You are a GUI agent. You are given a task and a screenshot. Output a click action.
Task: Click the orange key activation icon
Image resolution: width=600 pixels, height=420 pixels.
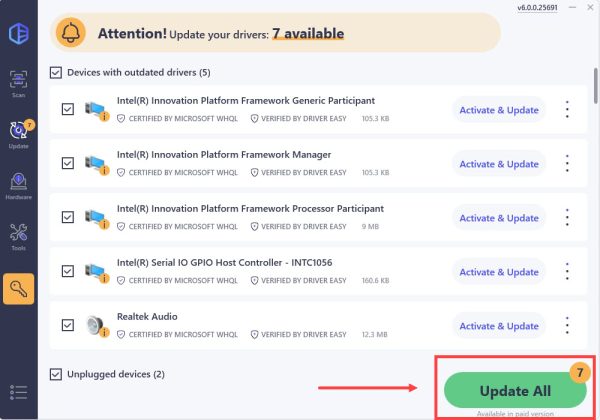(18, 290)
